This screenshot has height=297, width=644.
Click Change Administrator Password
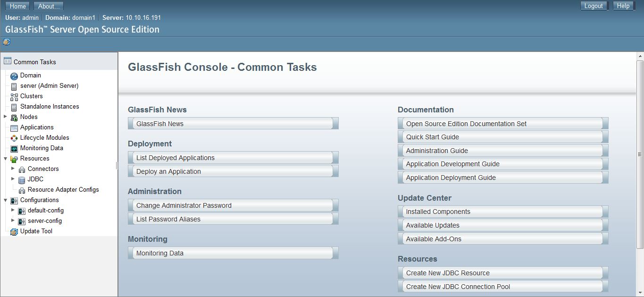[x=233, y=205]
